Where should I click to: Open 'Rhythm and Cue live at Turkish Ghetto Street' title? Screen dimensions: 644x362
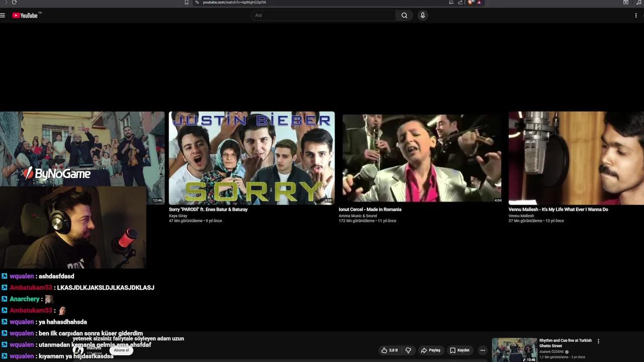coord(565,343)
